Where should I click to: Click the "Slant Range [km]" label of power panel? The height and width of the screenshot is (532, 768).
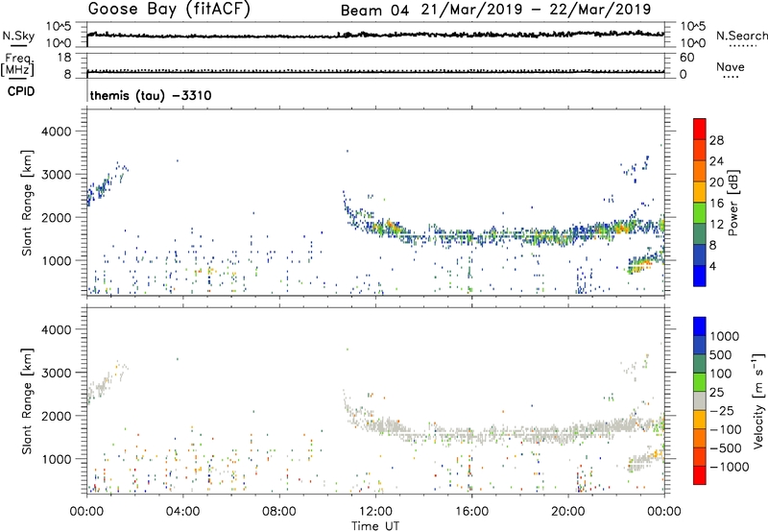point(27,204)
